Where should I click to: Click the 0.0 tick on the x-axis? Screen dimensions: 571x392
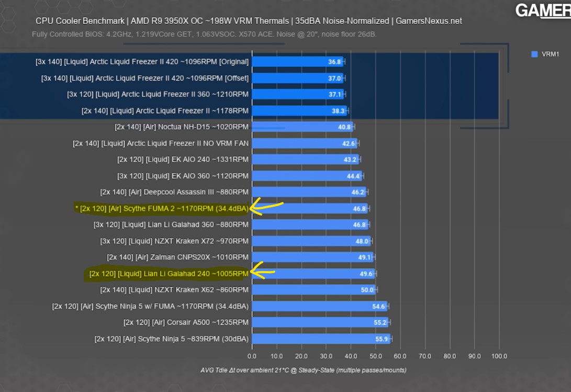point(252,356)
